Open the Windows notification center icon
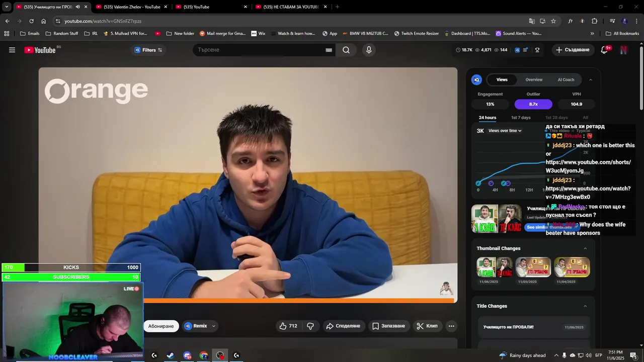Viewport: 644px width, 362px height. click(x=633, y=355)
